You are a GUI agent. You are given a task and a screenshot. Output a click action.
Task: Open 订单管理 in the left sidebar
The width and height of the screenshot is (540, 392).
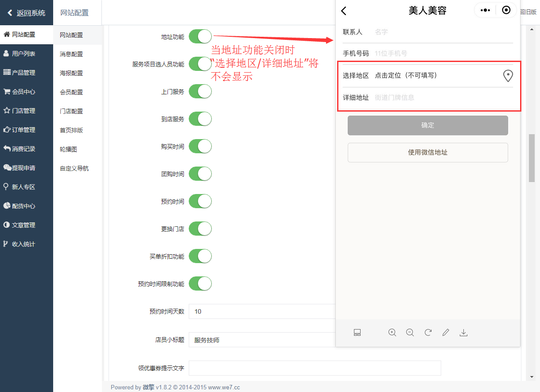click(23, 130)
